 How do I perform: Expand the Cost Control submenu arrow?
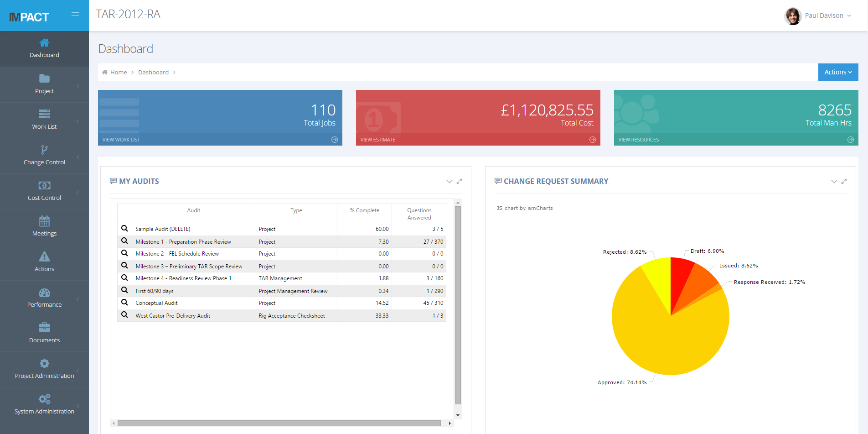[x=78, y=193]
